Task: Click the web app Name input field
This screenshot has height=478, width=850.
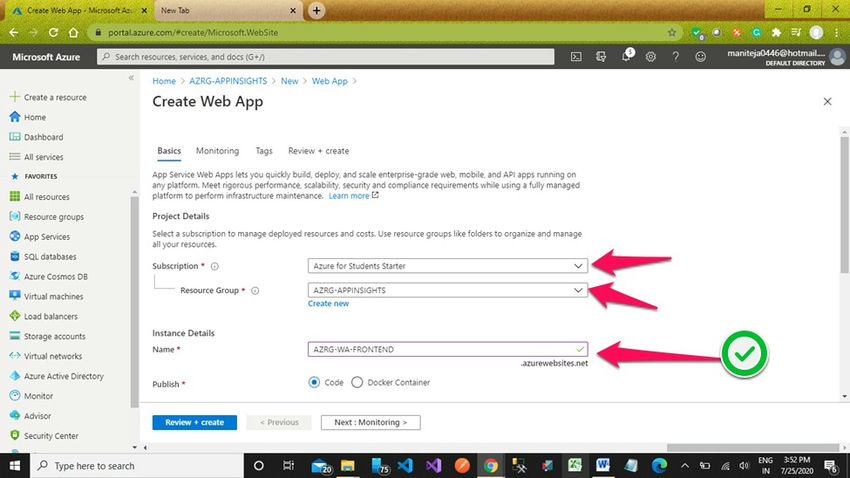Action: pyautogui.click(x=448, y=350)
